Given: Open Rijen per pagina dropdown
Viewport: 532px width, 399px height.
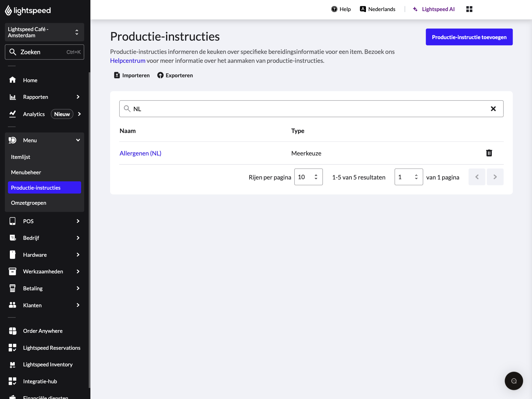Looking at the screenshot, I should pyautogui.click(x=308, y=177).
